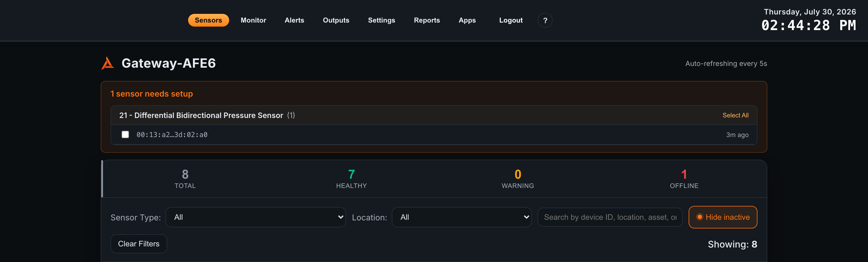Open the Location dropdown
Image resolution: width=868 pixels, height=262 pixels.
(x=461, y=217)
